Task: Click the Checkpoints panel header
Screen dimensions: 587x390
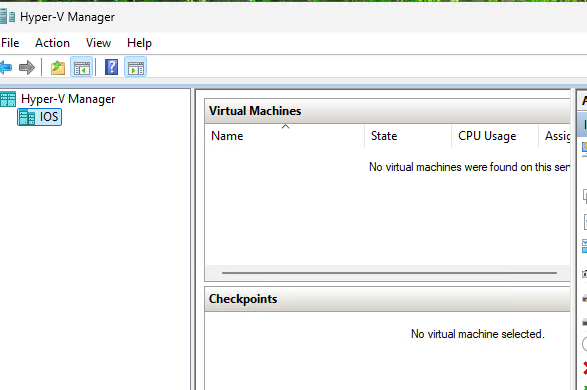Action: pos(387,299)
